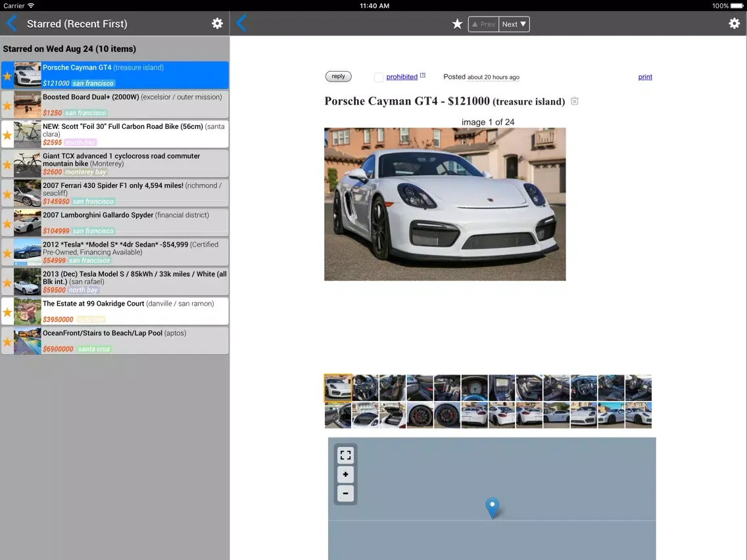The width and height of the screenshot is (747, 560).
Task: Unstar the Lamborghini Gallardo Spyder row
Action: (x=7, y=224)
